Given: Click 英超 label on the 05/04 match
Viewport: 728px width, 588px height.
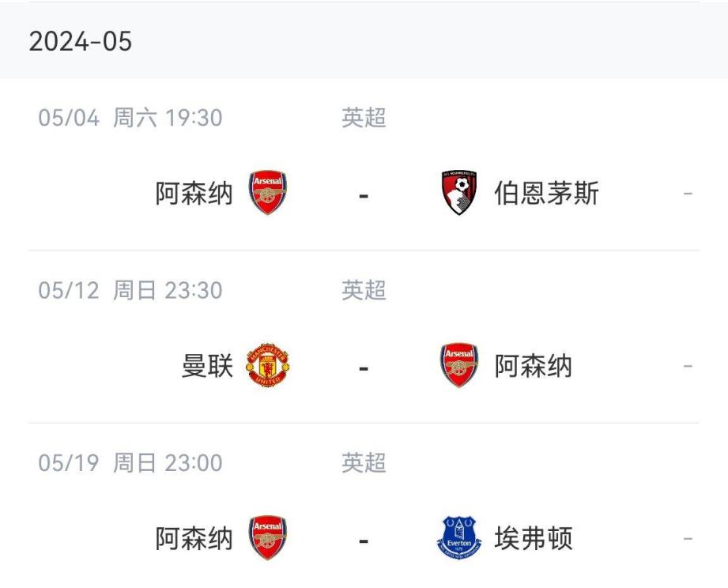Looking at the screenshot, I should pyautogui.click(x=364, y=119).
